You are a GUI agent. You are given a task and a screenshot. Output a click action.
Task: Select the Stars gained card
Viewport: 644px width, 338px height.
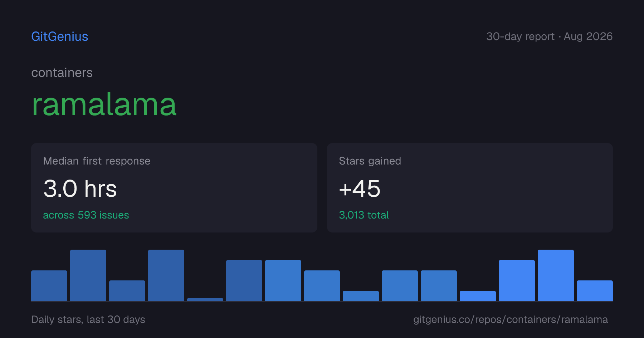[470, 188]
